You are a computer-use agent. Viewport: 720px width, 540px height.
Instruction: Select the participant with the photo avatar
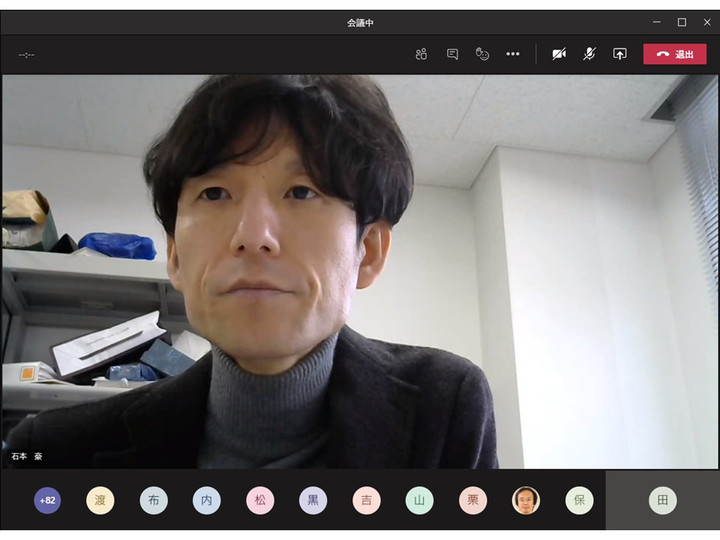[x=526, y=500]
